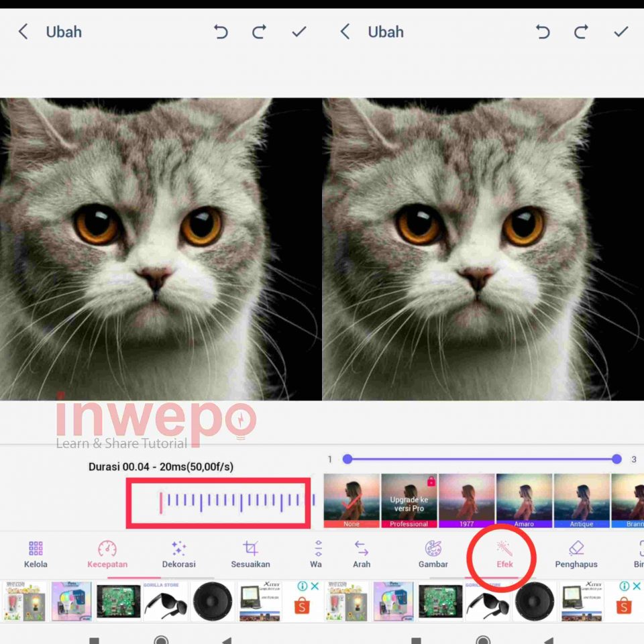This screenshot has width=644, height=644.
Task: Apply the Amaro filter
Action: 524,500
